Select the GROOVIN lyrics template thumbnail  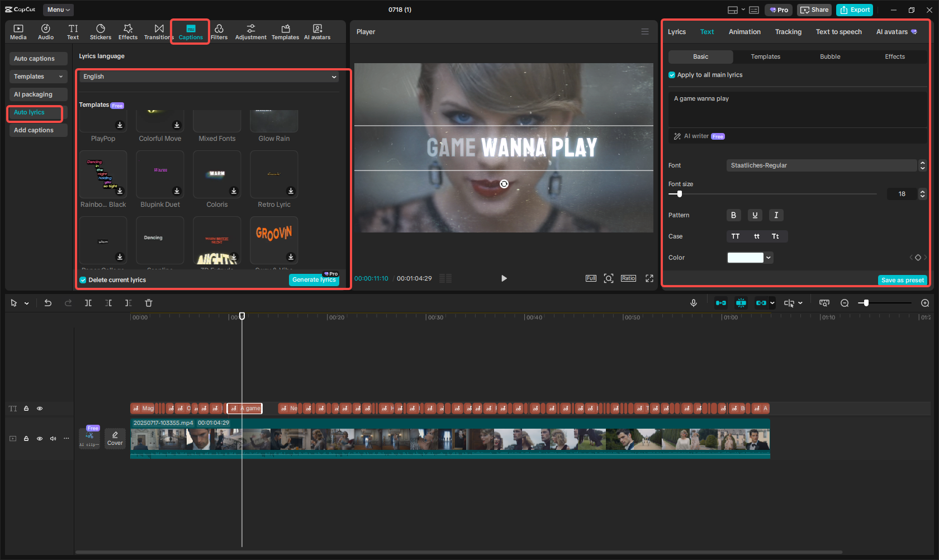[274, 240]
